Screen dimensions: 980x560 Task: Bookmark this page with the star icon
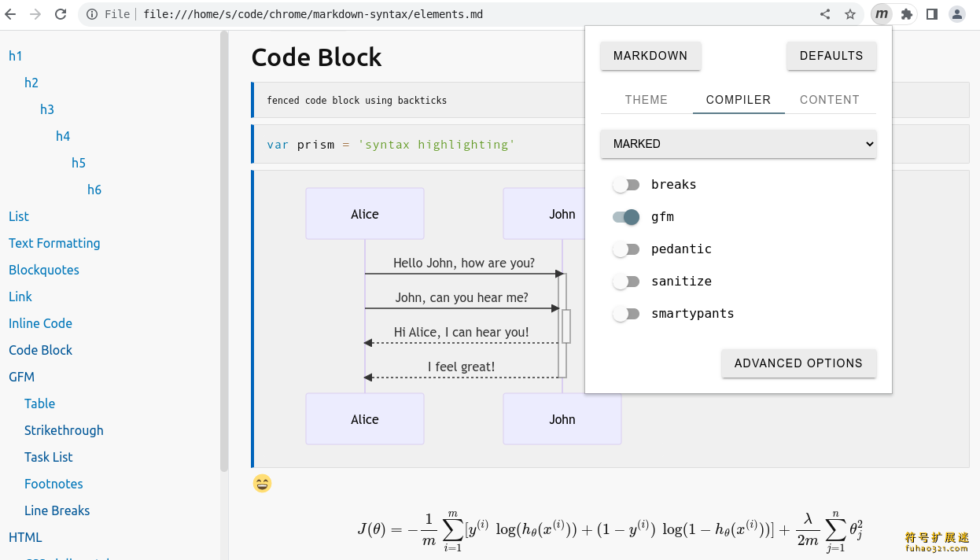click(x=850, y=14)
